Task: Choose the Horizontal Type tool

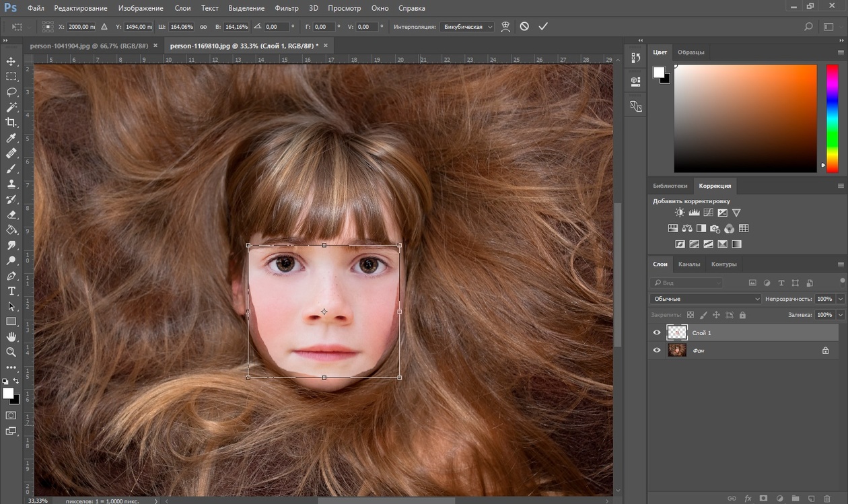Action: tap(11, 291)
